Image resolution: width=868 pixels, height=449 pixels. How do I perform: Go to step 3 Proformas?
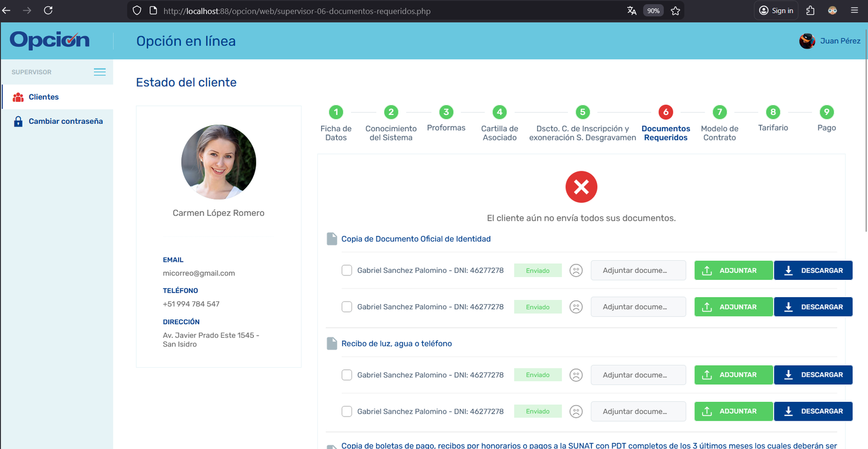(x=446, y=119)
